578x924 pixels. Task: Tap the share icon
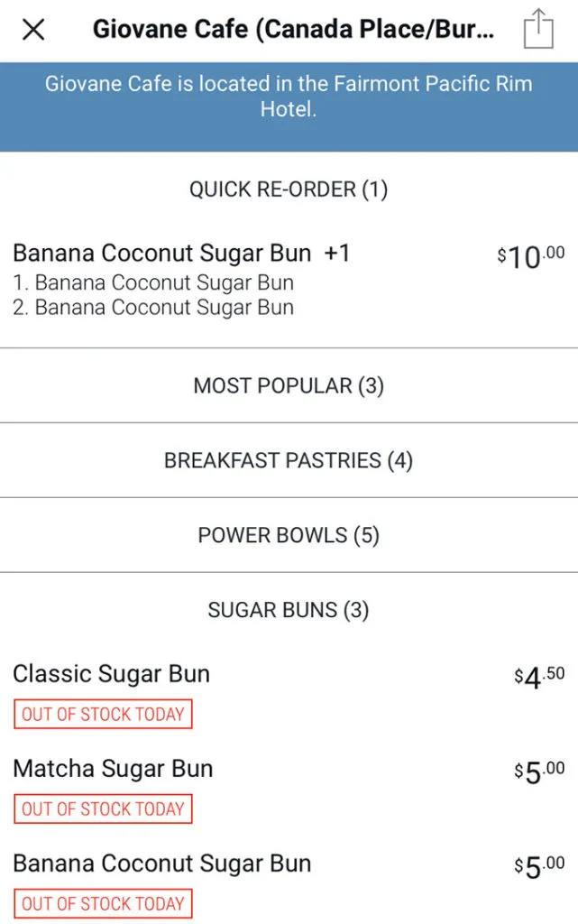[538, 29]
